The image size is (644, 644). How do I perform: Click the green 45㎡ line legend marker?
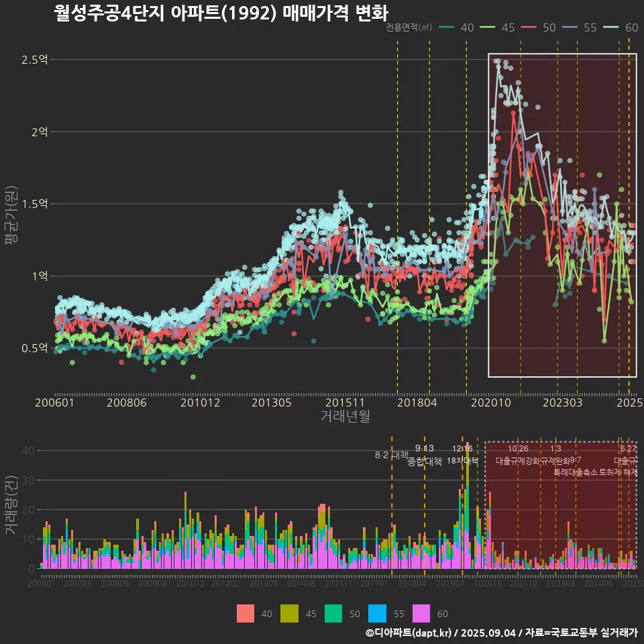488,28
